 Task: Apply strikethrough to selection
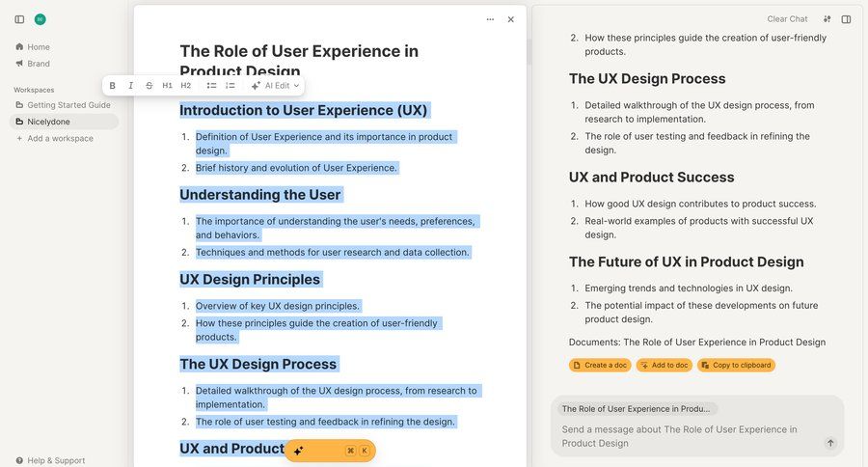click(149, 85)
